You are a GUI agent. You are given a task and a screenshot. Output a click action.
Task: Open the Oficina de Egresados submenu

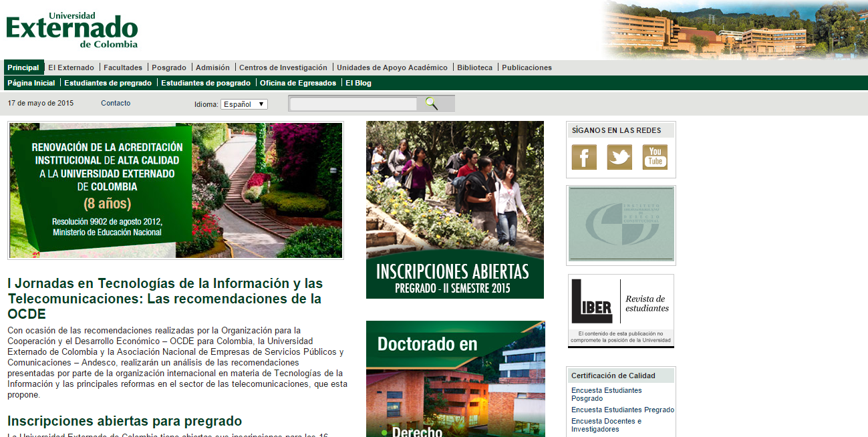coord(298,83)
